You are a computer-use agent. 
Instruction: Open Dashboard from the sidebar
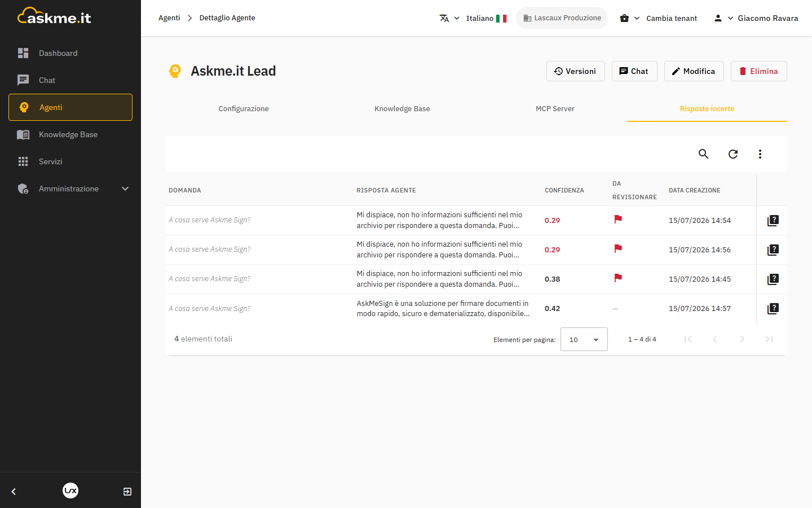click(70, 53)
